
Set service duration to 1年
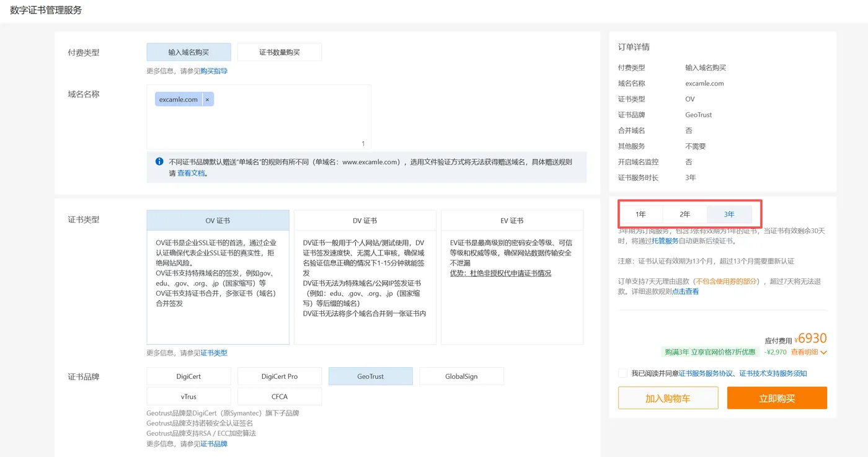coord(641,215)
